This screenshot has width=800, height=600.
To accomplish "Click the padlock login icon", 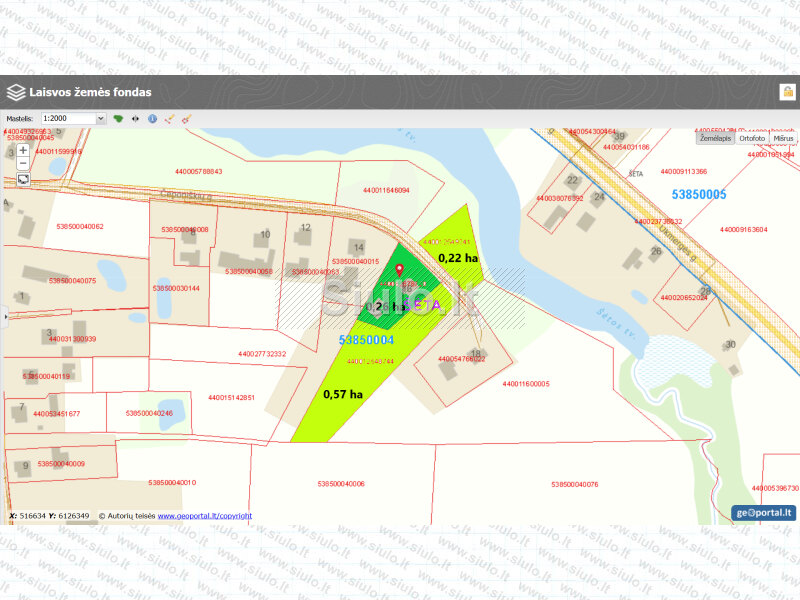I will pos(787,92).
